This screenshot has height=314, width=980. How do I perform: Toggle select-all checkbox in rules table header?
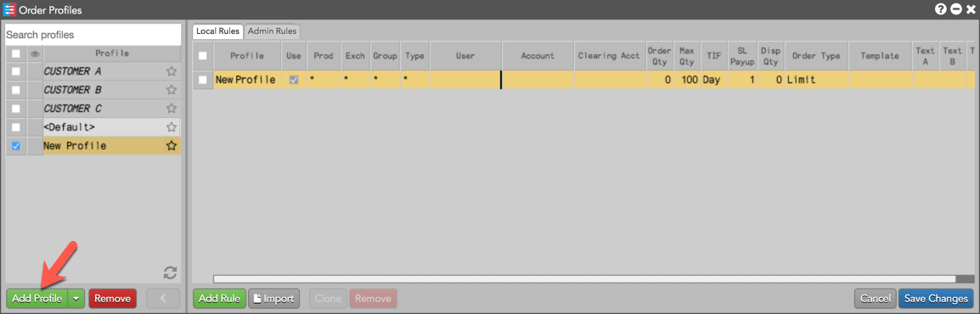(202, 55)
